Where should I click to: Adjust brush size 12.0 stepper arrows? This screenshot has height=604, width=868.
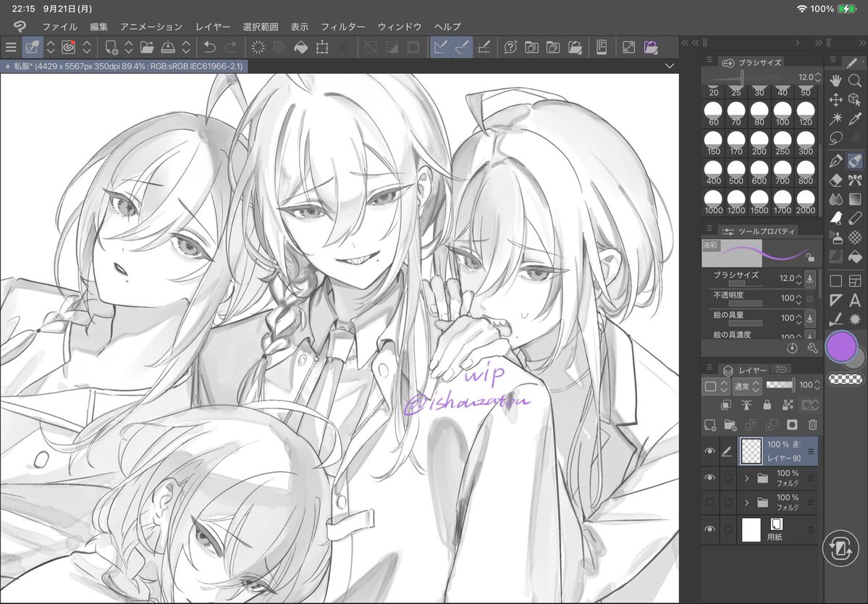pos(799,279)
